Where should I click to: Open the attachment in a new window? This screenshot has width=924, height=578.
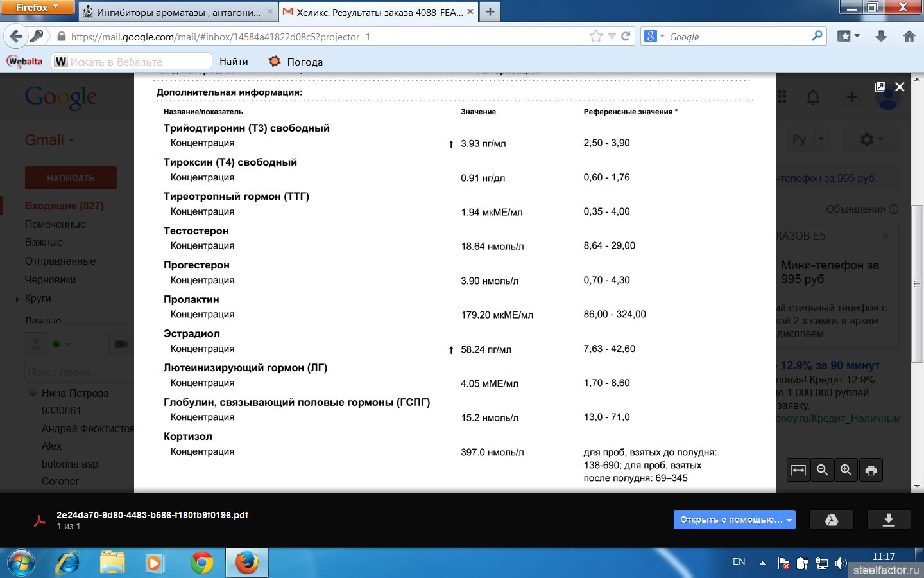[x=880, y=87]
